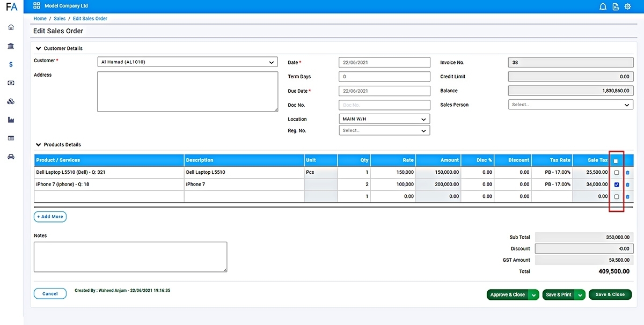The height and width of the screenshot is (325, 644).
Task: Click the Doc No. input field
Action: pos(384,105)
